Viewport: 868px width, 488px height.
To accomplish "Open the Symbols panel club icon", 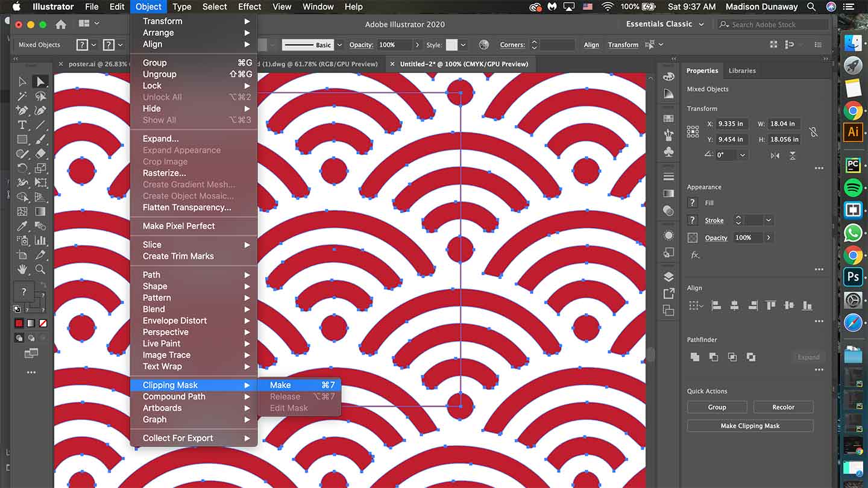I will (x=668, y=152).
